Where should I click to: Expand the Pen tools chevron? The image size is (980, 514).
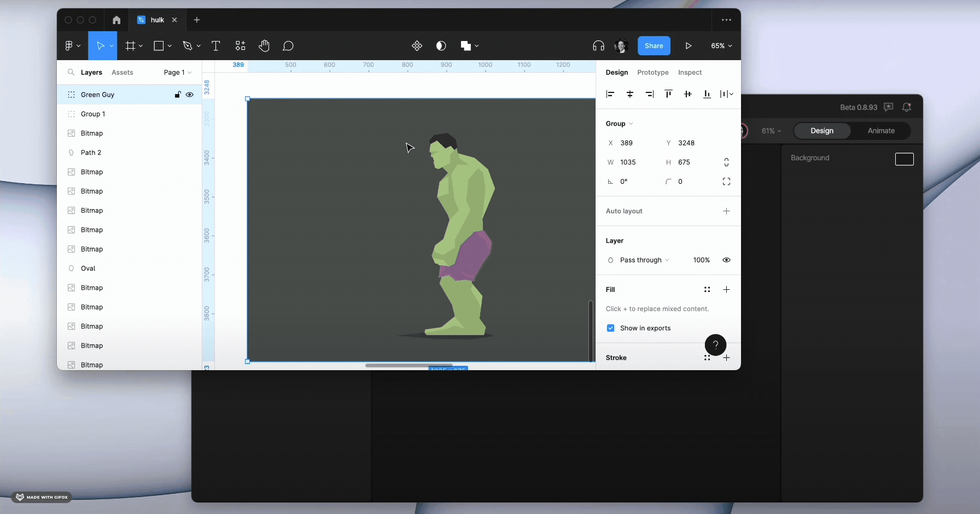199,46
